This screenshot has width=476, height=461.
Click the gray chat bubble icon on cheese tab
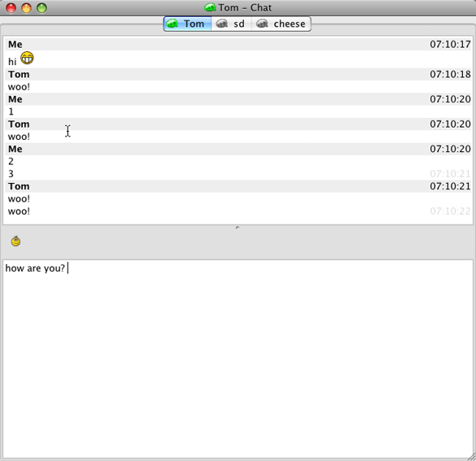262,24
